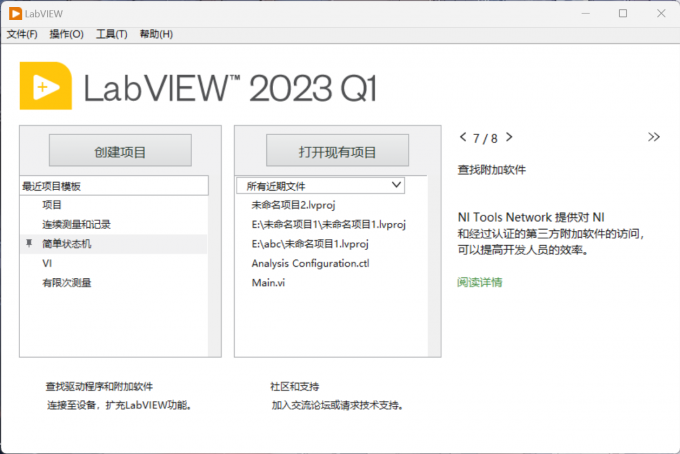Click 加入交流论坛或请求技术支持 text
This screenshot has width=680, height=454.
337,405
